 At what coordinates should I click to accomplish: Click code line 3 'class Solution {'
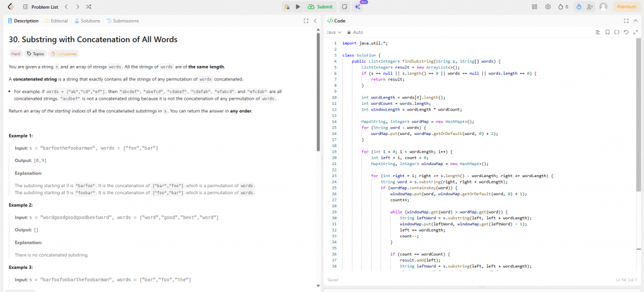pyautogui.click(x=362, y=55)
